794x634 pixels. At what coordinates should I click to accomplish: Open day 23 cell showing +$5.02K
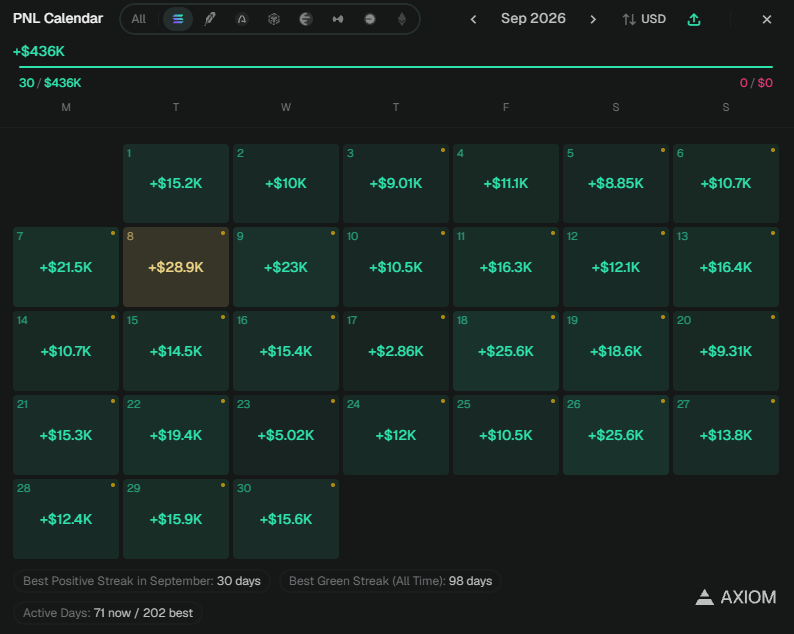click(x=286, y=435)
